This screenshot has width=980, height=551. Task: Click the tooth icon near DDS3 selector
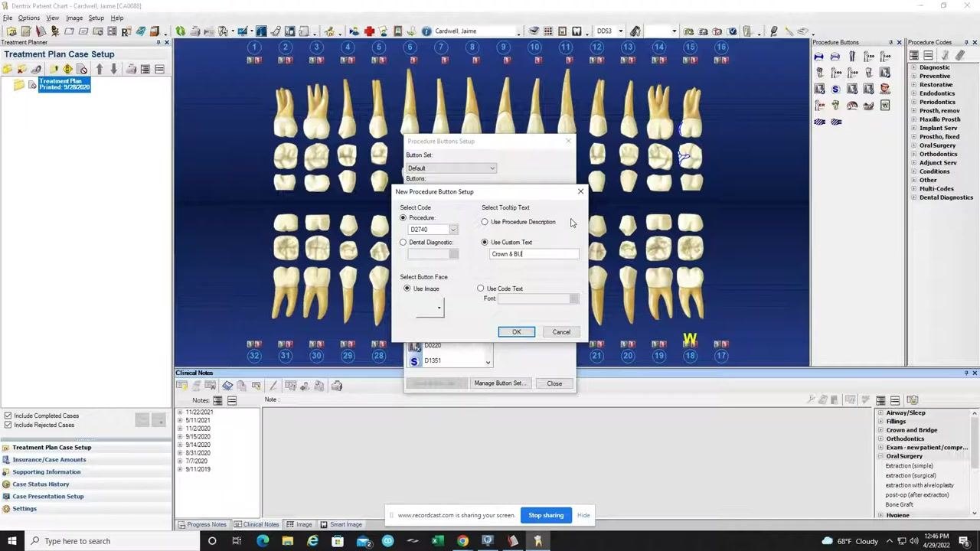click(577, 31)
